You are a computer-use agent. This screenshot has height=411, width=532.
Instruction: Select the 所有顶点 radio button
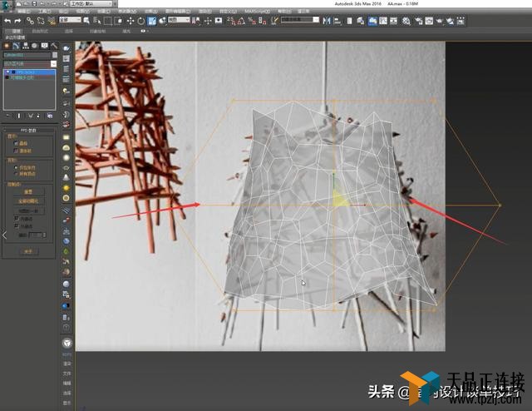pos(16,174)
